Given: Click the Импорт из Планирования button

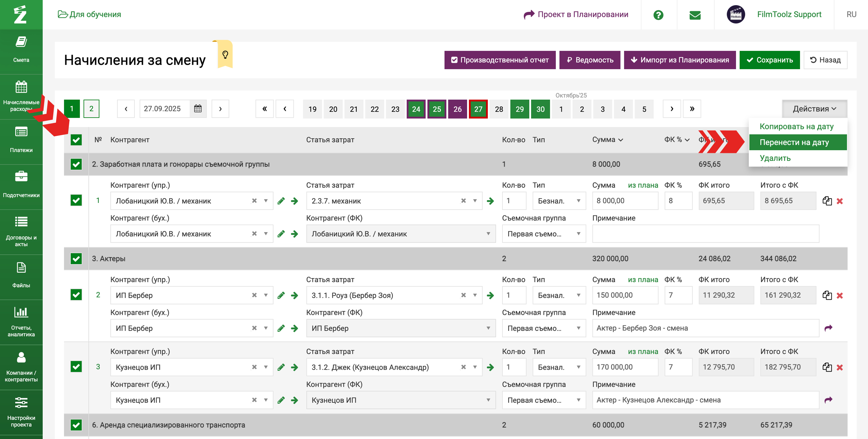Looking at the screenshot, I should (679, 60).
